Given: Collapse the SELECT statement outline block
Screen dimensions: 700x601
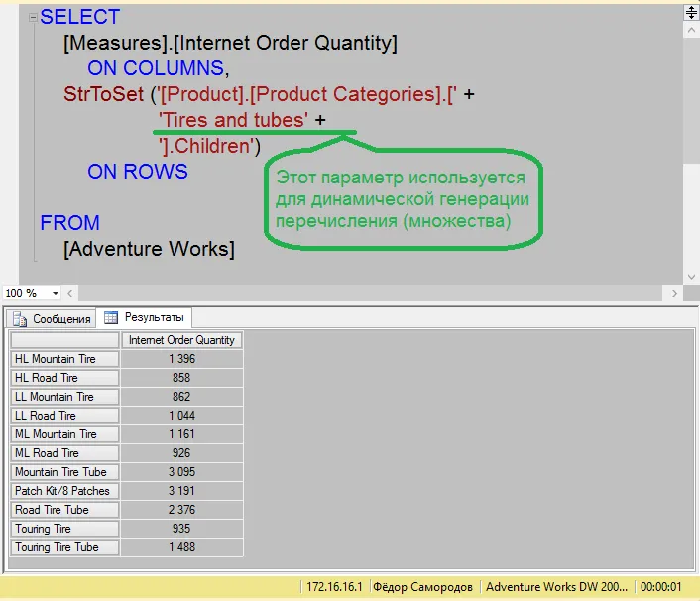Looking at the screenshot, I should pyautogui.click(x=34, y=17).
